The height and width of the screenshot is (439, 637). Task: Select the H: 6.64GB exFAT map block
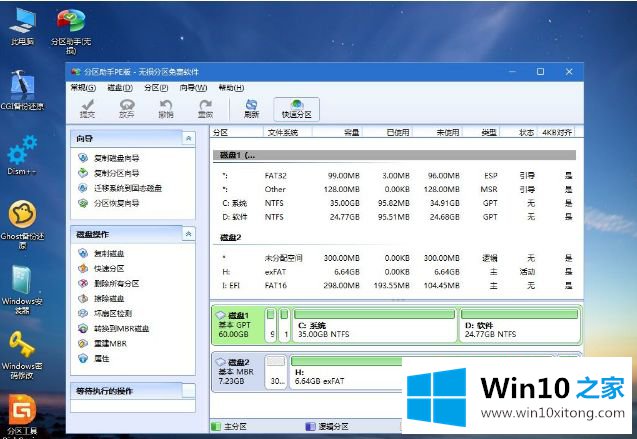point(346,372)
